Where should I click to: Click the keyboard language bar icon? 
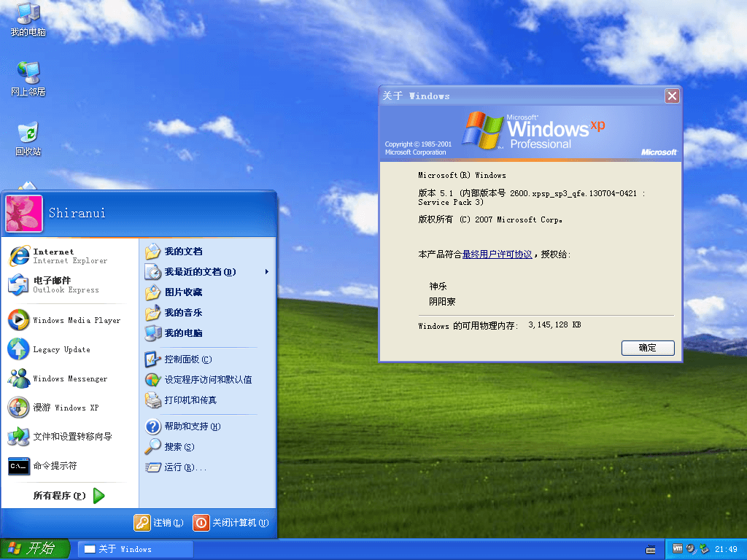tap(650, 550)
